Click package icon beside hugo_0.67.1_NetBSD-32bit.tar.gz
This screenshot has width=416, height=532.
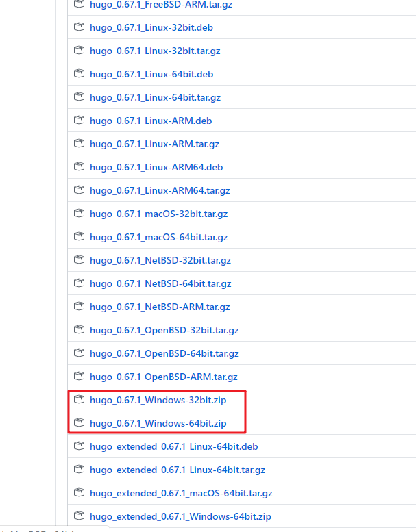click(x=79, y=260)
